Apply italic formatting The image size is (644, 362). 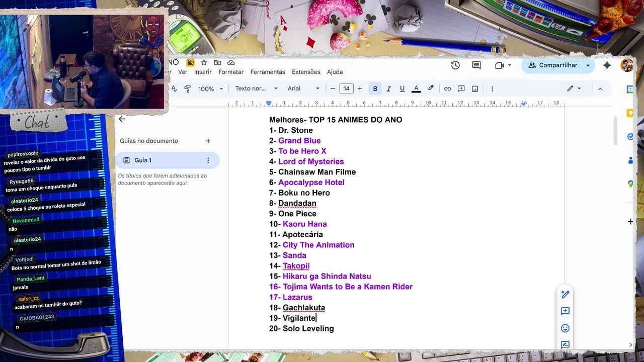[388, 88]
